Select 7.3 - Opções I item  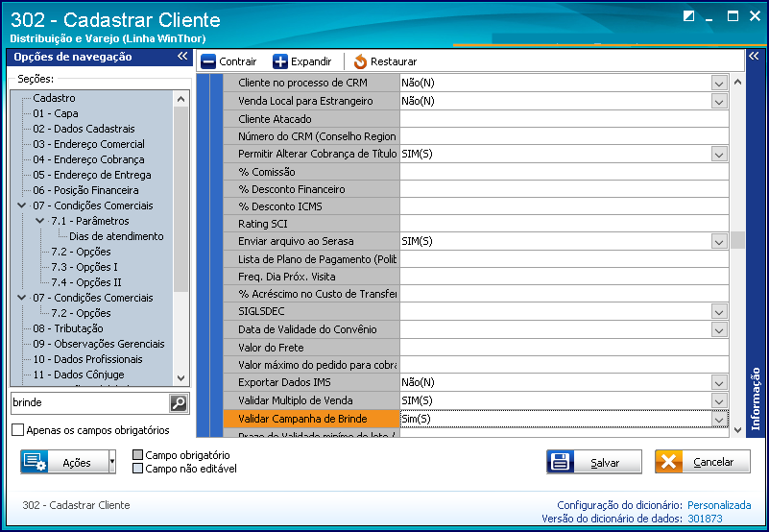click(x=84, y=267)
